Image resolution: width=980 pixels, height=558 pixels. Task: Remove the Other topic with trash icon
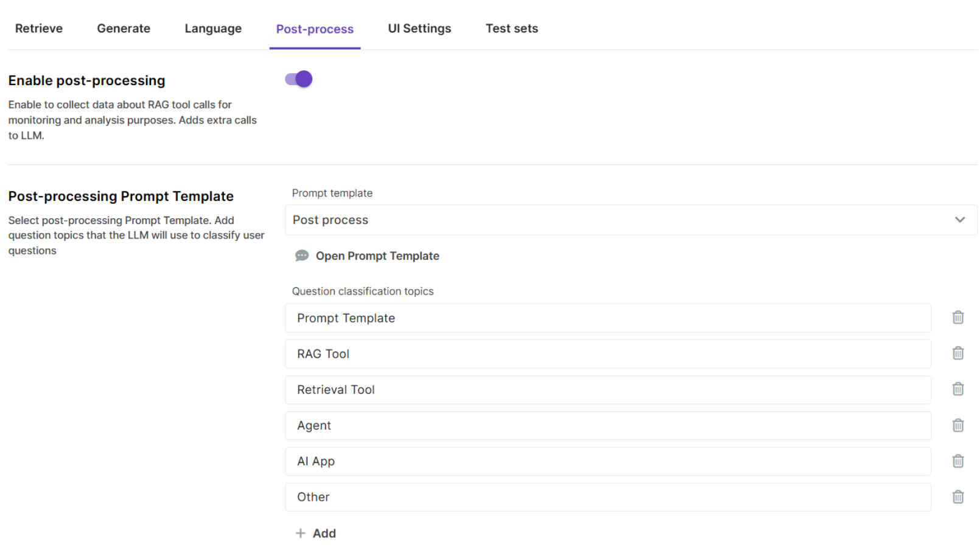point(957,497)
